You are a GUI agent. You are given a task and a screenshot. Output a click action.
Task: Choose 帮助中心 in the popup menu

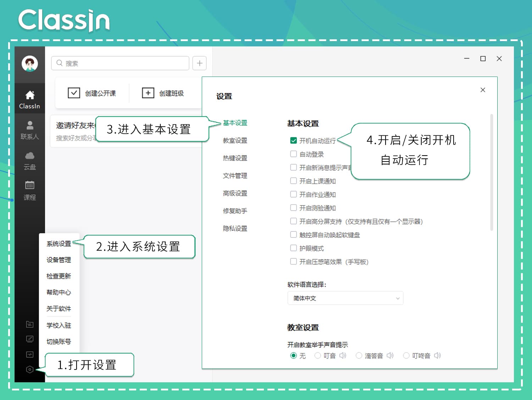coord(59,293)
